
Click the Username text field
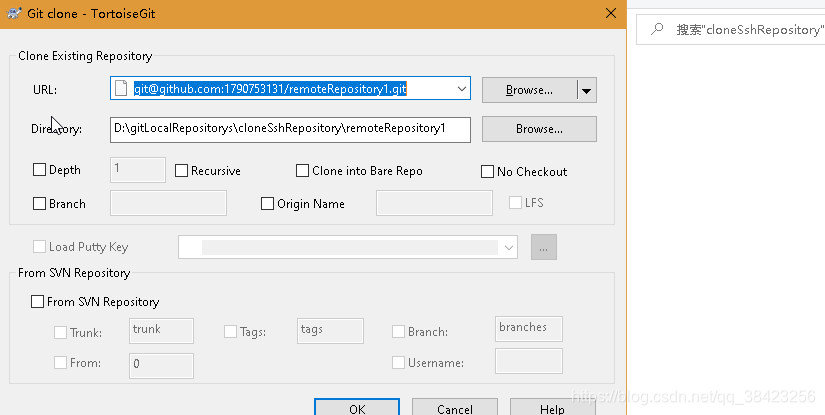529,361
